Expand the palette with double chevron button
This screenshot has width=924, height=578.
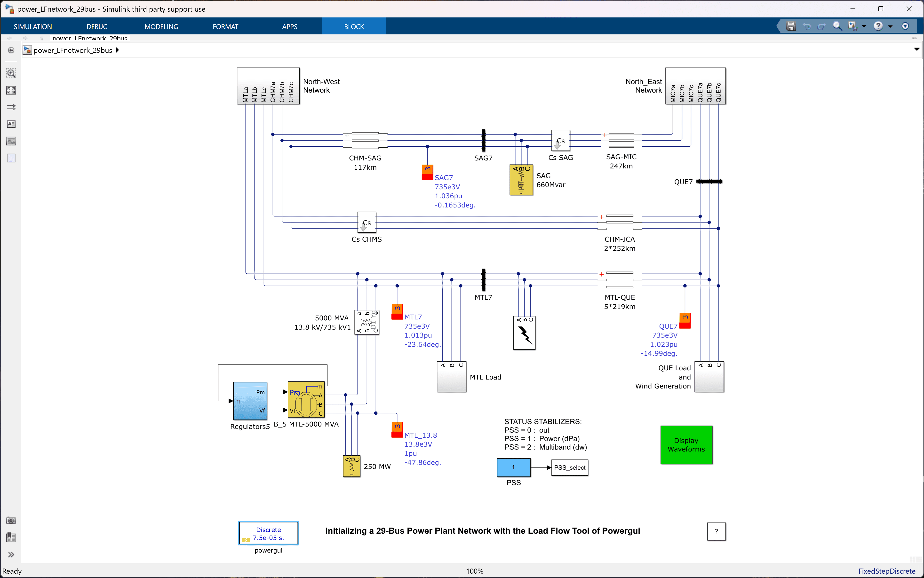(11, 554)
